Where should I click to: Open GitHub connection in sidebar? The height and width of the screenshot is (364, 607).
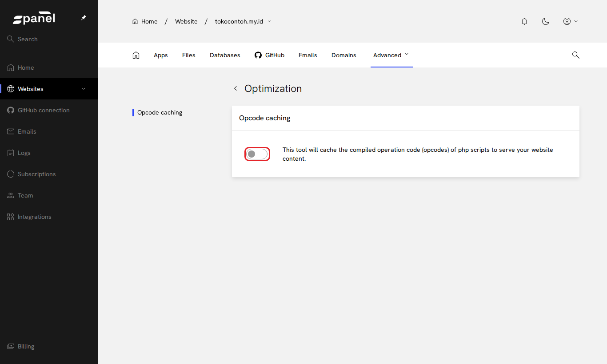tap(49, 110)
